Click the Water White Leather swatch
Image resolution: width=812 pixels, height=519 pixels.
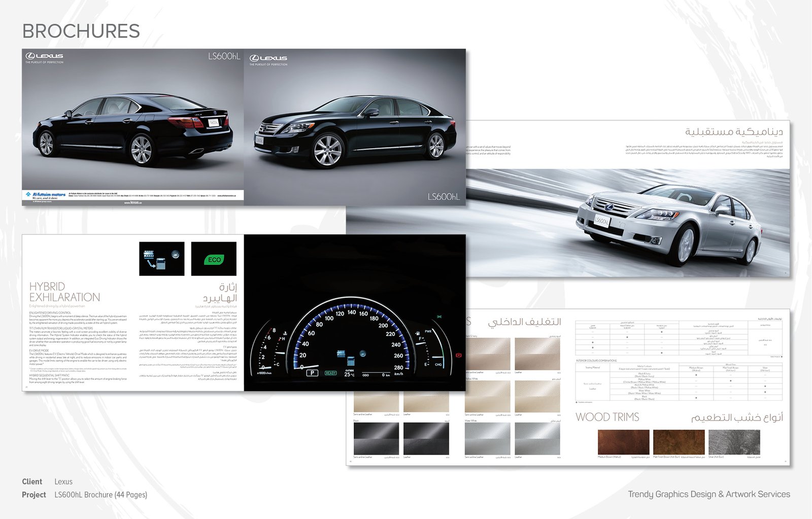[537, 438]
